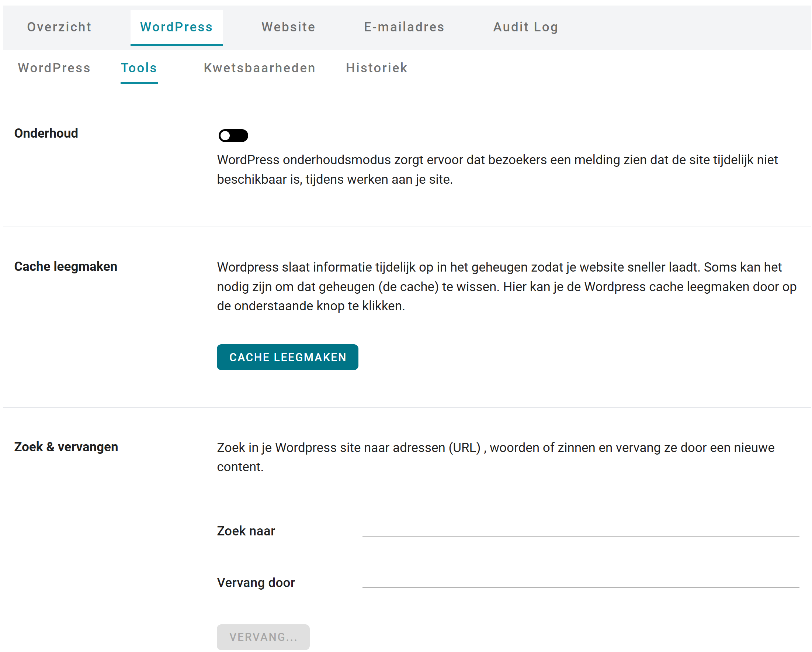Image resolution: width=812 pixels, height=652 pixels.
Task: Open the Kwetsbaarheden sub-tab
Action: pos(260,68)
